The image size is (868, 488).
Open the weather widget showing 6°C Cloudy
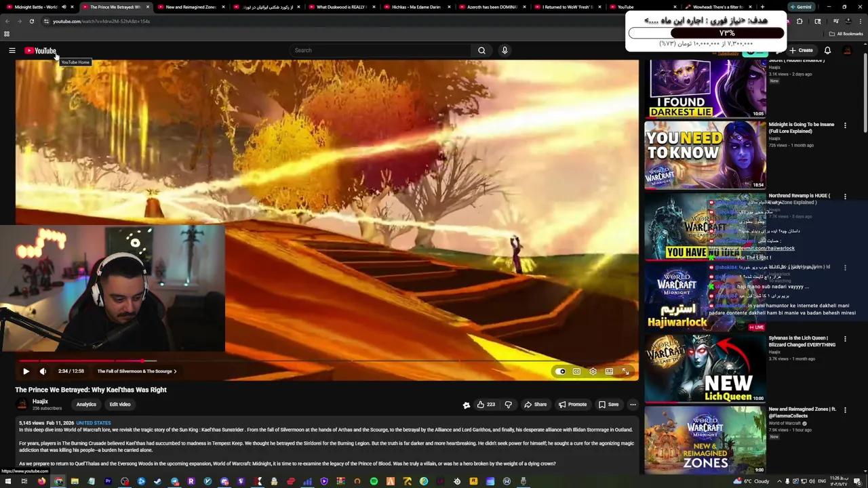click(751, 481)
